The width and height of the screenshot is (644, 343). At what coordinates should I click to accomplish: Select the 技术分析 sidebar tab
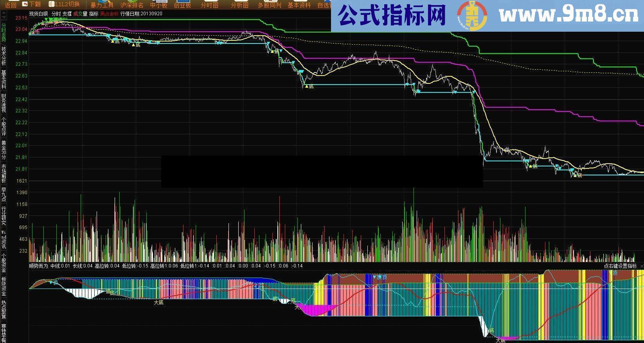[x=4, y=56]
